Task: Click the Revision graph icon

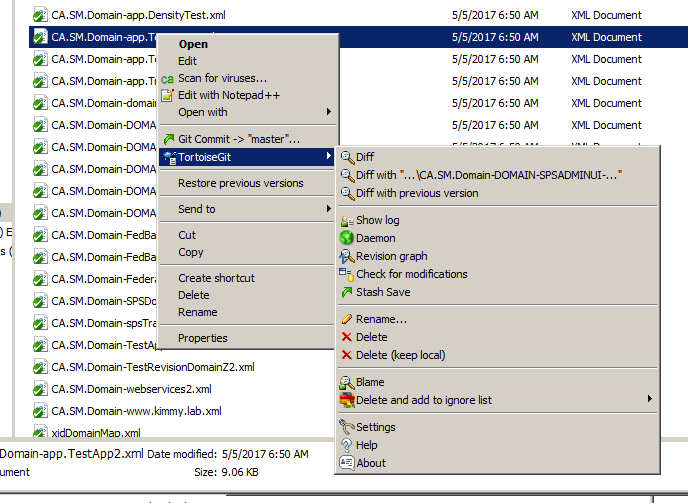Action: click(x=347, y=256)
